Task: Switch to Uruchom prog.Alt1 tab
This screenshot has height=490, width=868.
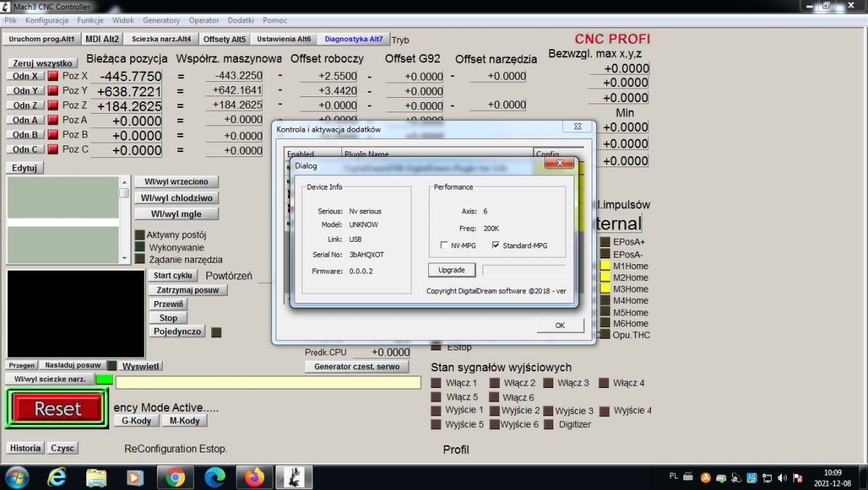Action: tap(41, 39)
